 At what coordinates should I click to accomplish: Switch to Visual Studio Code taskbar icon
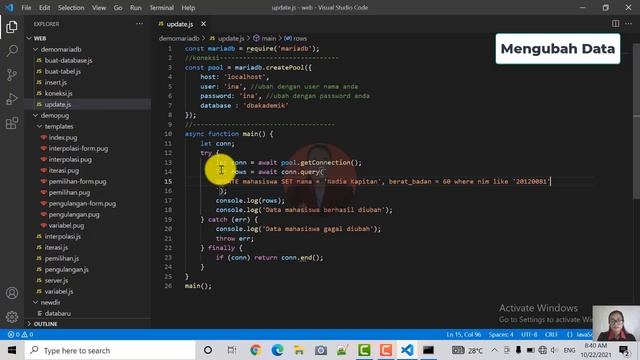(407, 350)
